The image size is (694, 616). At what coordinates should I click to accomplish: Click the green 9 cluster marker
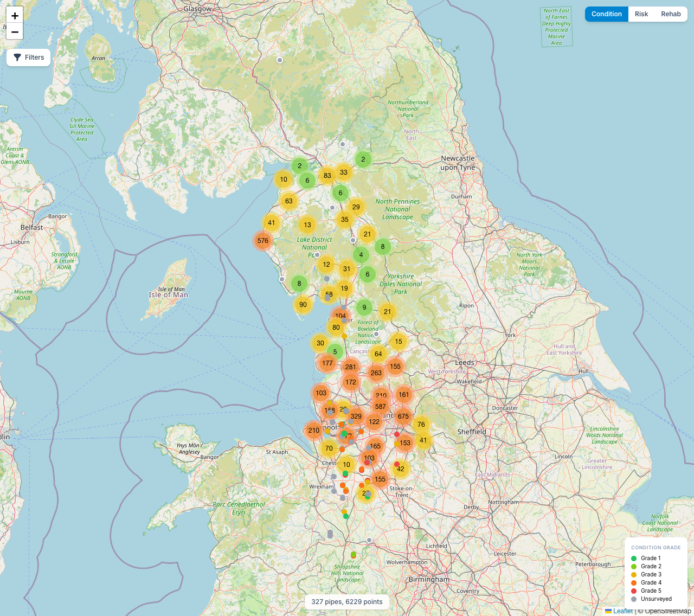click(364, 307)
